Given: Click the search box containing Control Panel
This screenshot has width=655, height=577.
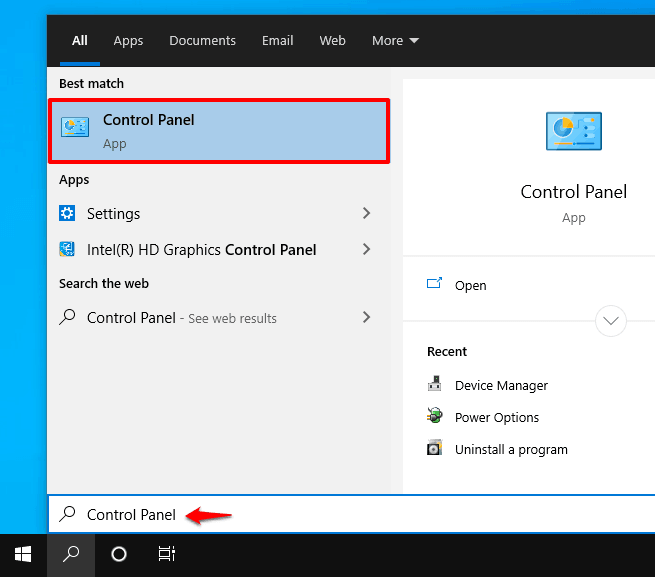Looking at the screenshot, I should pos(352,514).
